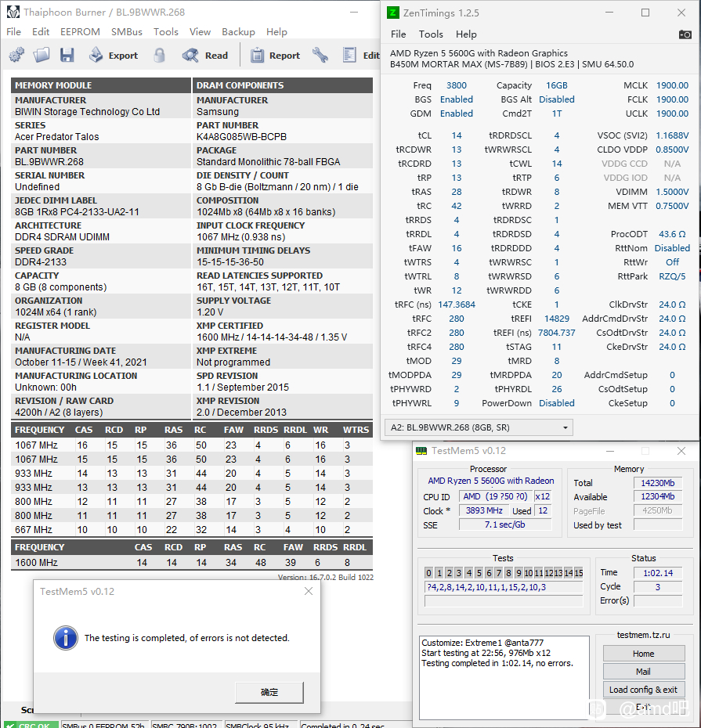The width and height of the screenshot is (701, 728).
Task: Take a screenshot with ZenTimings camera icon
Action: pyautogui.click(x=685, y=34)
